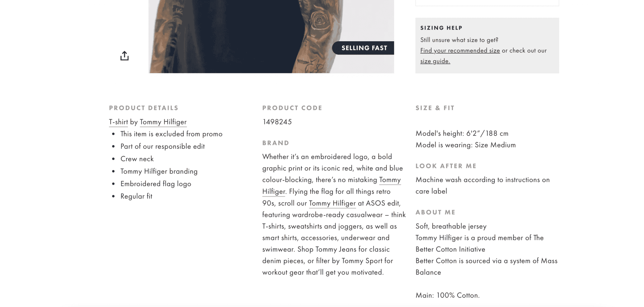
Task: Click the About Me section header
Action: 436,212
